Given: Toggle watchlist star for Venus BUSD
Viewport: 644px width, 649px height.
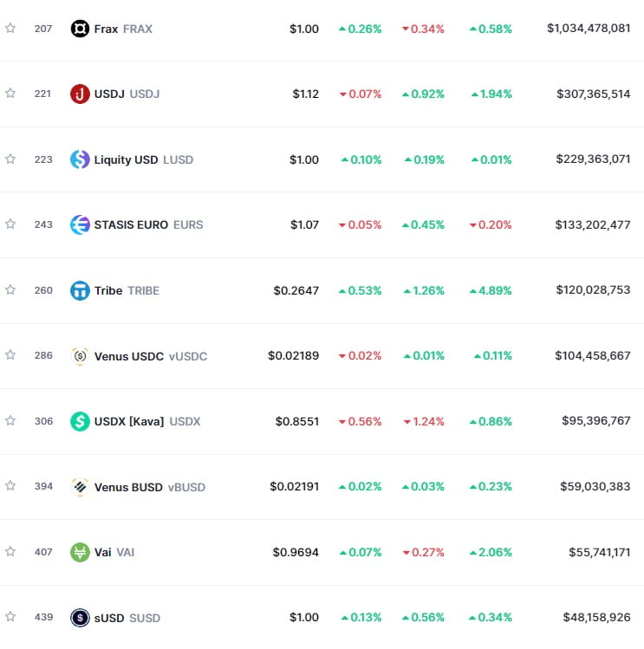Looking at the screenshot, I should tap(10, 486).
